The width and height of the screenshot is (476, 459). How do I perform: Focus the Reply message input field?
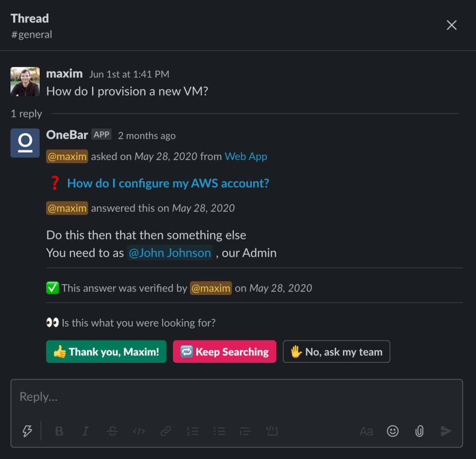[237, 397]
